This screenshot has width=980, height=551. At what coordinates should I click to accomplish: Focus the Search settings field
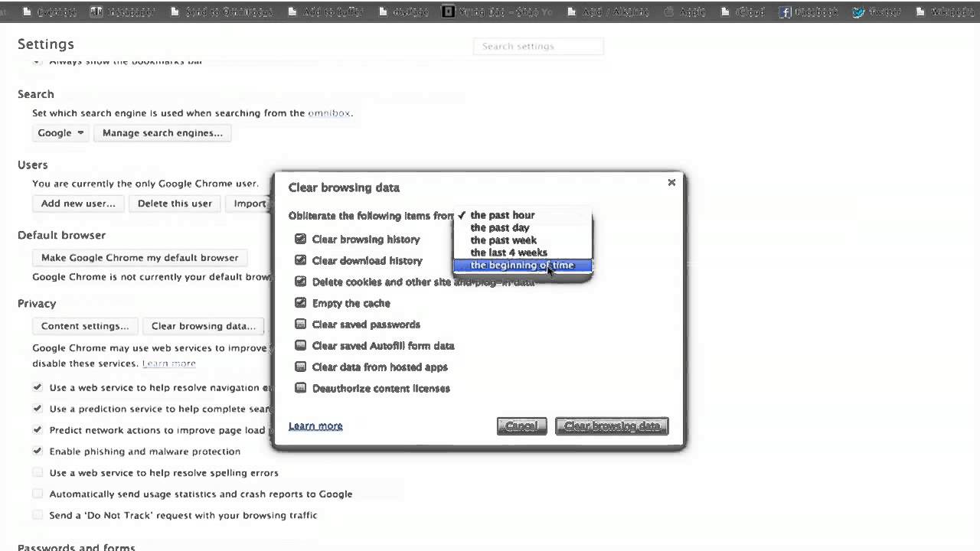pos(539,47)
